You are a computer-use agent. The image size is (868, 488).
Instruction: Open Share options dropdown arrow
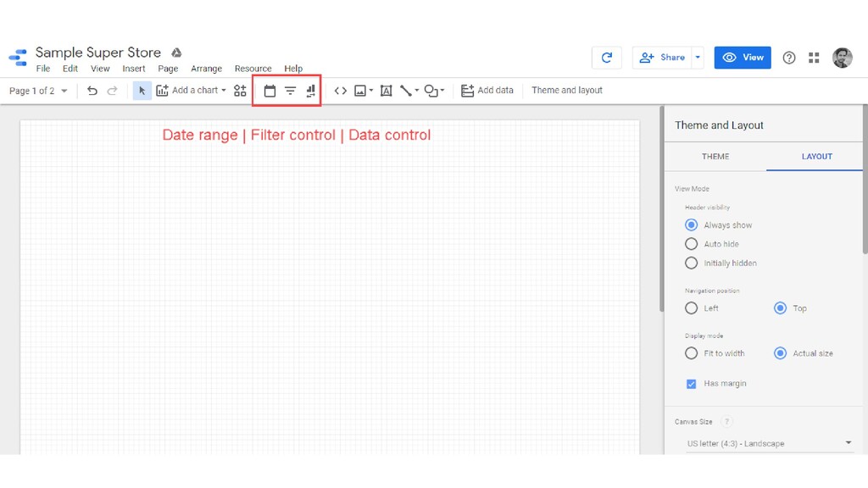point(698,58)
